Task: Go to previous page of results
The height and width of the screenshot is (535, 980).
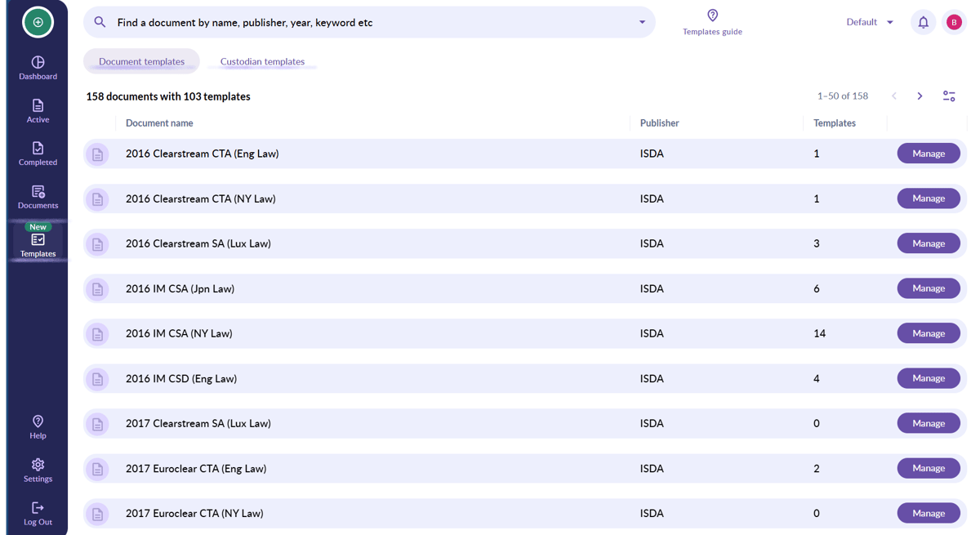Action: (x=894, y=96)
